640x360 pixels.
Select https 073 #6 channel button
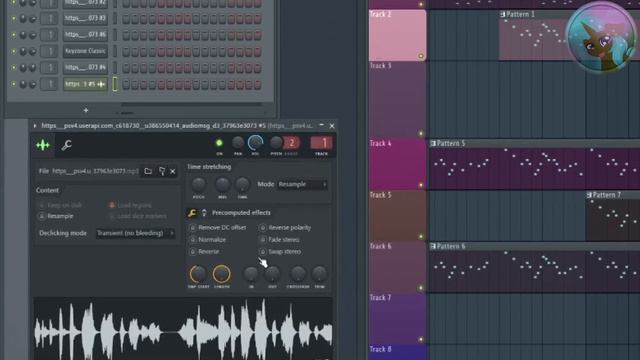pos(85,35)
